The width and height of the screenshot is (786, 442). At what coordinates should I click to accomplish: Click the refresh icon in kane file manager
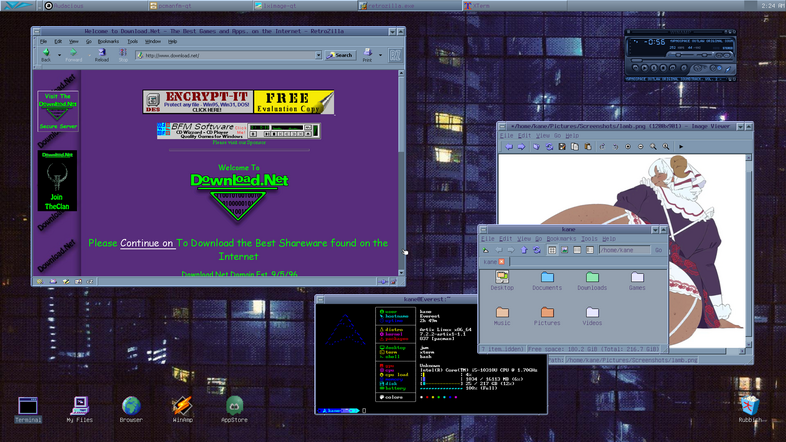click(537, 250)
